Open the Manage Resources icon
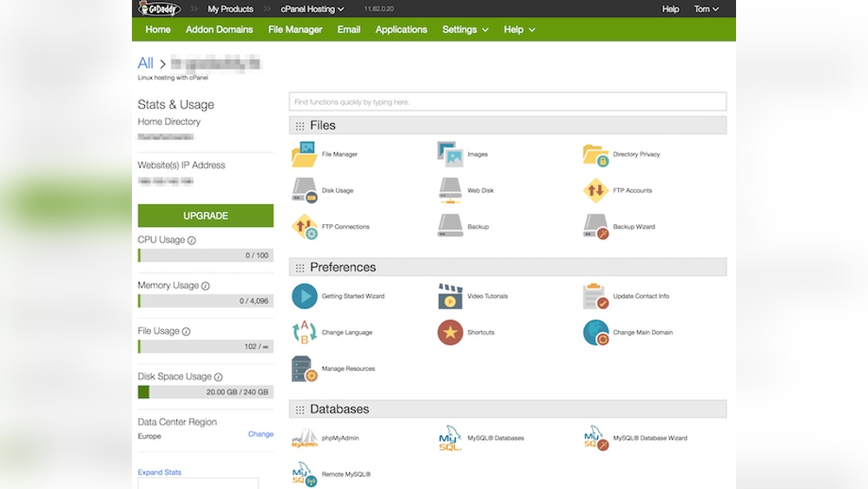Viewport: 868px width, 489px height. pyautogui.click(x=304, y=369)
